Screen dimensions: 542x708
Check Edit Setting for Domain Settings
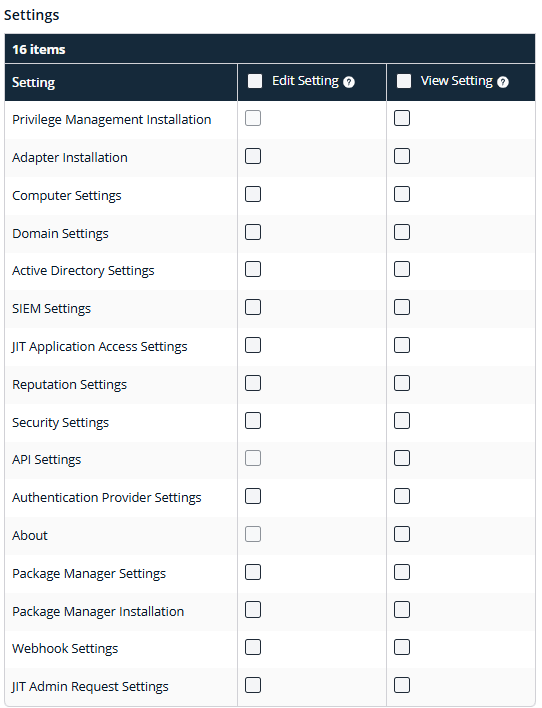click(252, 232)
